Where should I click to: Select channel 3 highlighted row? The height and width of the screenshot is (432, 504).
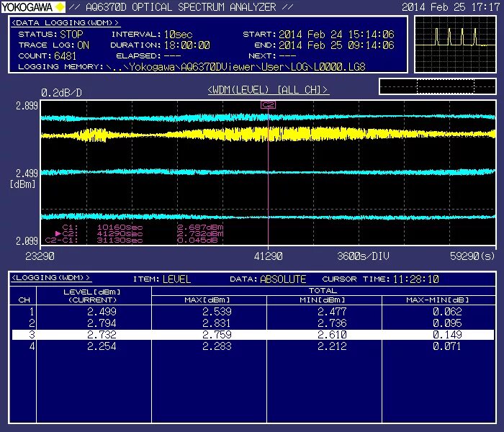click(x=253, y=335)
